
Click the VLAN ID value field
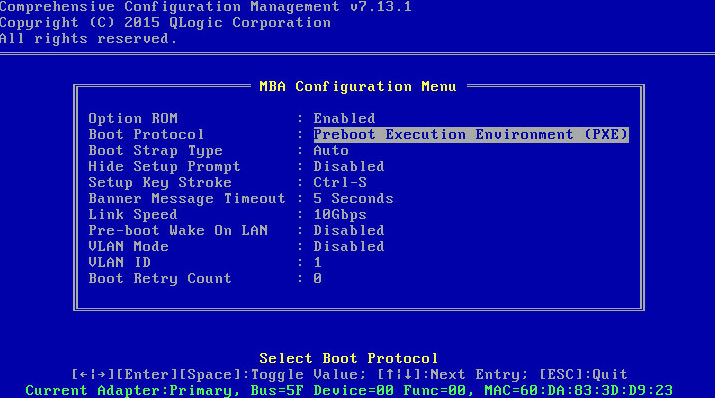coord(318,262)
